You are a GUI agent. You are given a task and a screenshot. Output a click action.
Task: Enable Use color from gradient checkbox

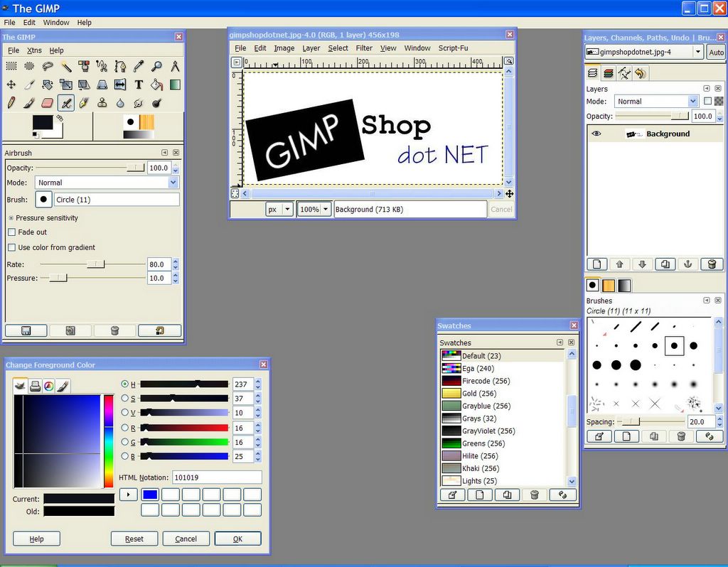(x=12, y=247)
